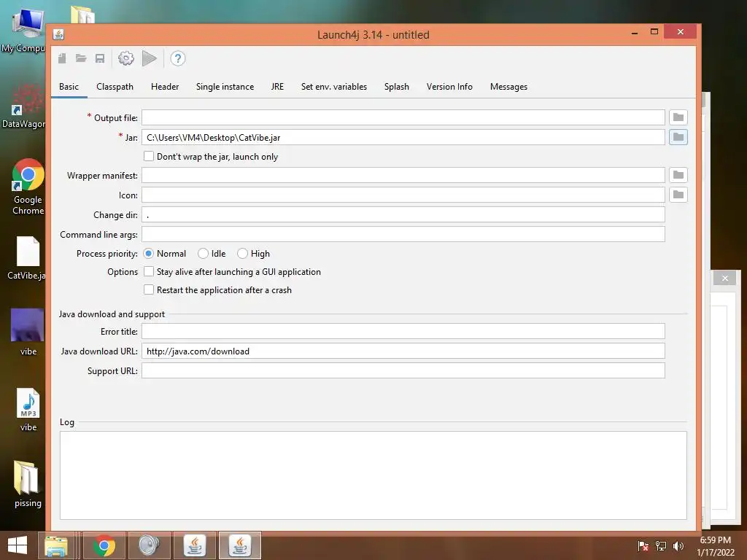
Task: Click into Output file field
Action: click(x=403, y=117)
